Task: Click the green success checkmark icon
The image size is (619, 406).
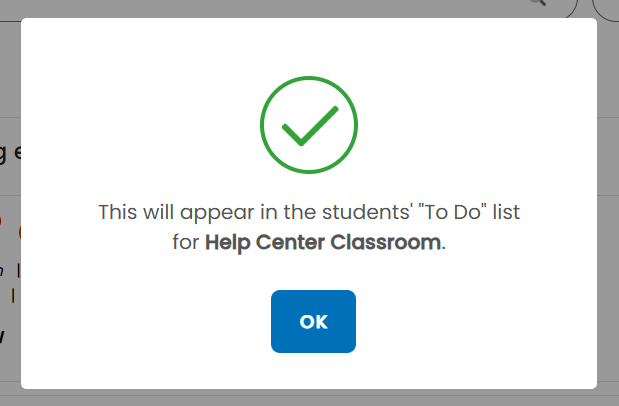Action: (310, 126)
